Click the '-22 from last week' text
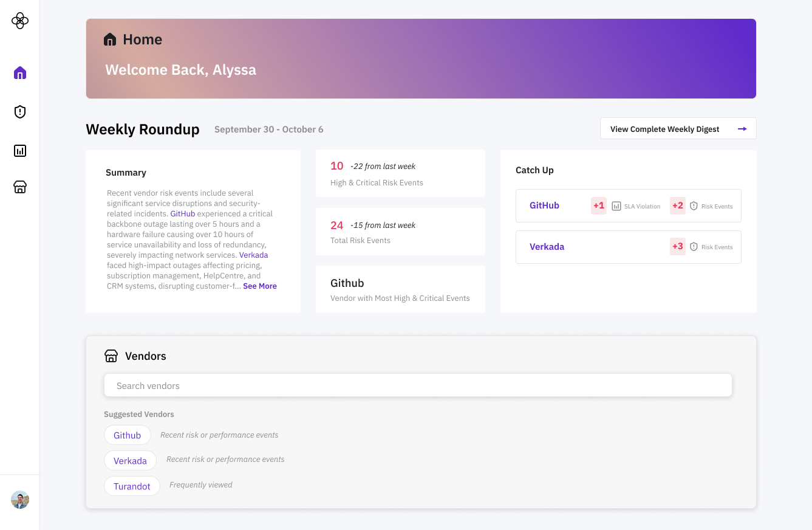The width and height of the screenshot is (812, 530). click(383, 167)
